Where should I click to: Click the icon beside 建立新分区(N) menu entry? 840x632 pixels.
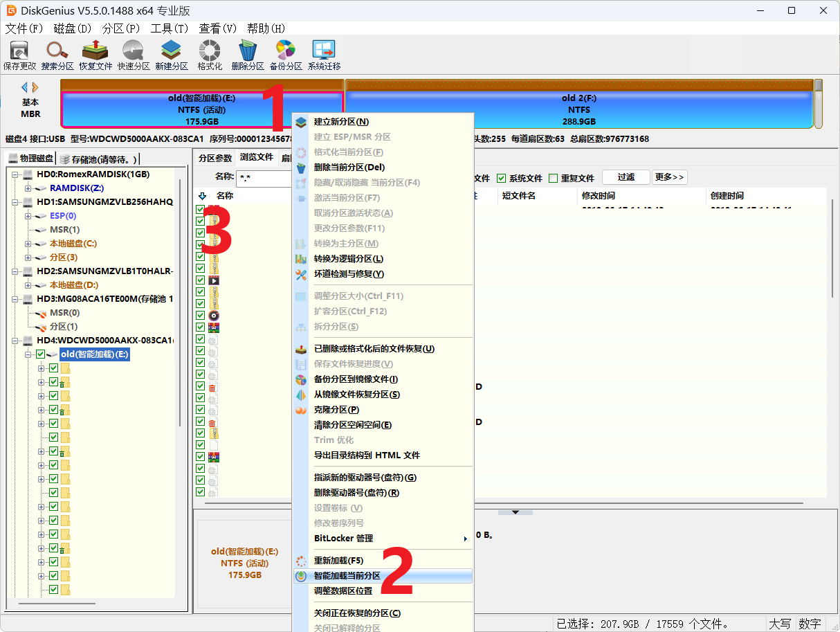coord(301,122)
